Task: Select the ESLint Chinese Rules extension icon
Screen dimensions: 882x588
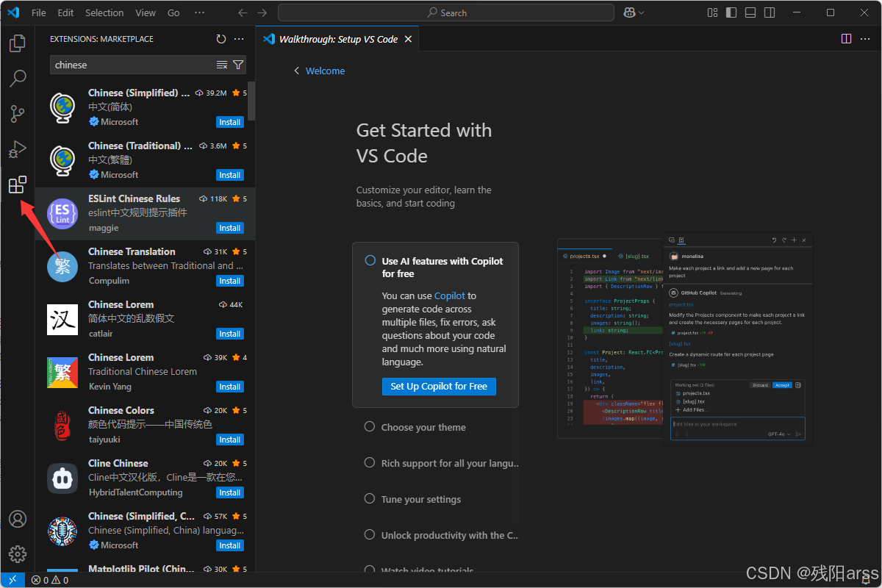Action: tap(62, 213)
